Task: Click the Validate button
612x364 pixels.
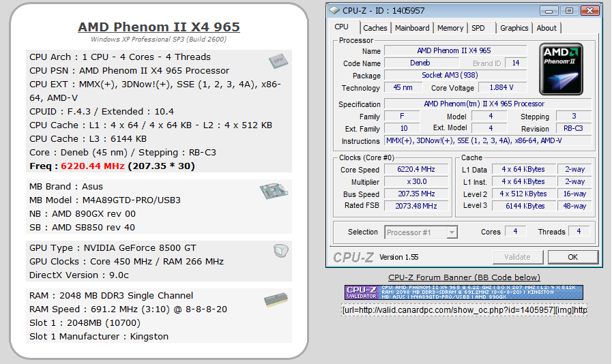Action: click(x=518, y=257)
